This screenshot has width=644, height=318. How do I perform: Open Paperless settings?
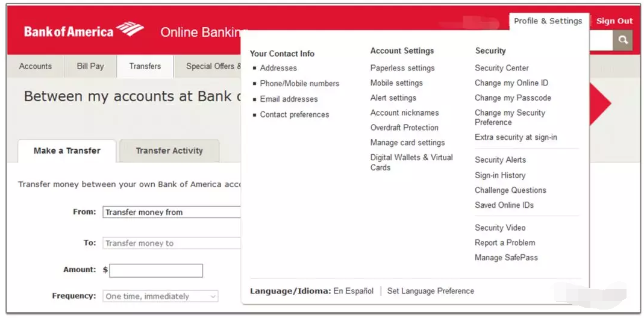click(x=402, y=68)
